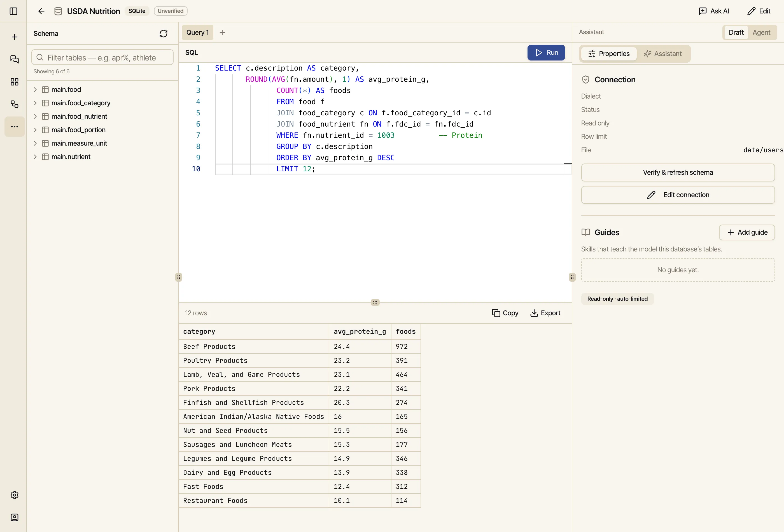Viewport: 784px width, 532px height.
Task: Click the search magnifier icon
Action: [40, 57]
